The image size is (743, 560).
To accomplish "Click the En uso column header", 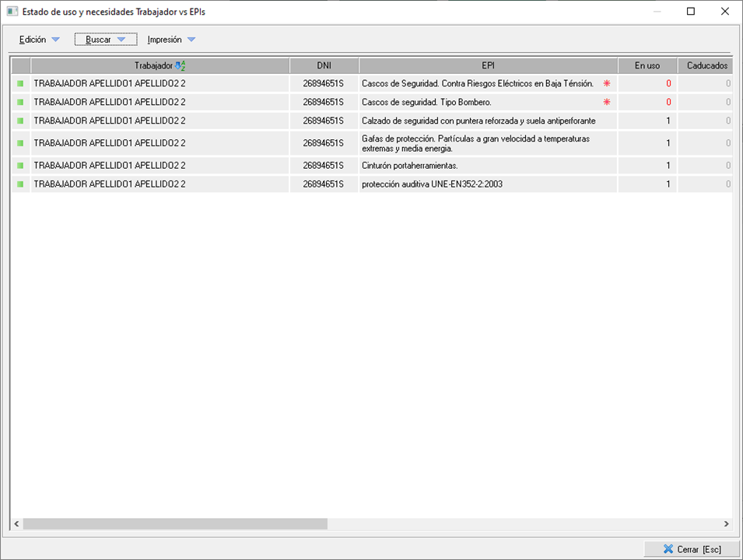I will tap(647, 66).
